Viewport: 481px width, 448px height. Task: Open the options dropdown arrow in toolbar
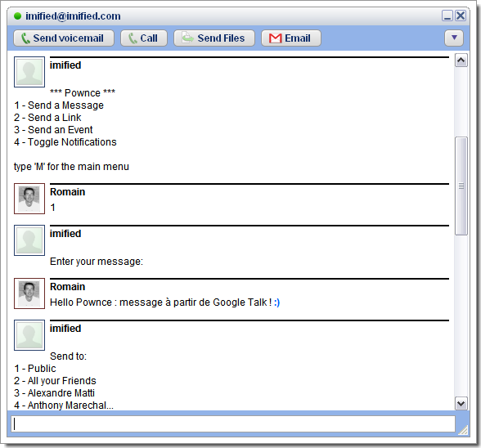click(x=454, y=38)
